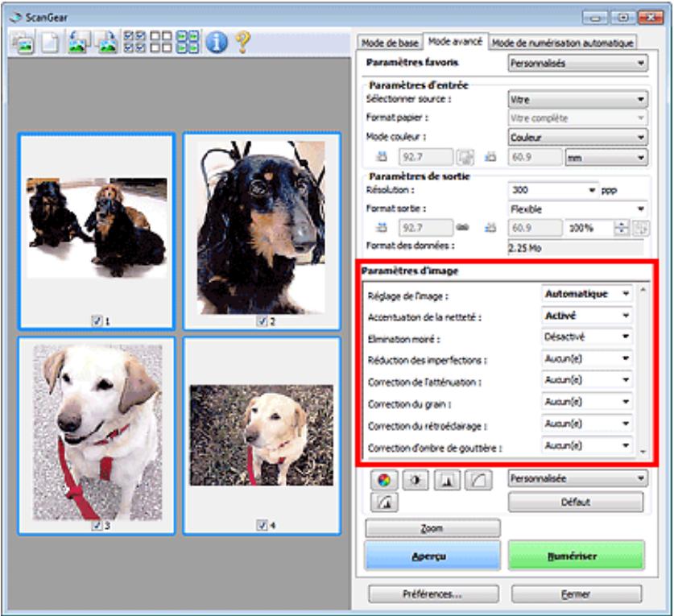Viewport: 674px width, 616px height.
Task: Open Final Review icon below color wheel
Action: click(x=384, y=502)
